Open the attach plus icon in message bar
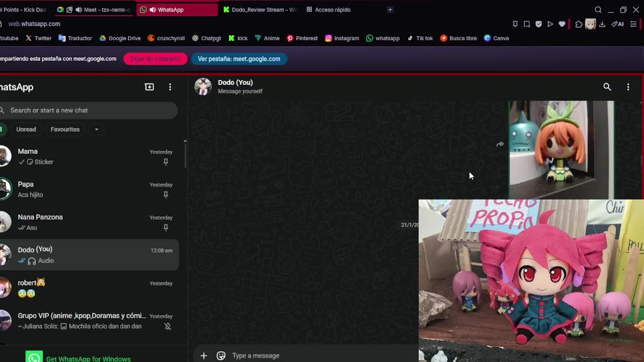 [x=203, y=355]
